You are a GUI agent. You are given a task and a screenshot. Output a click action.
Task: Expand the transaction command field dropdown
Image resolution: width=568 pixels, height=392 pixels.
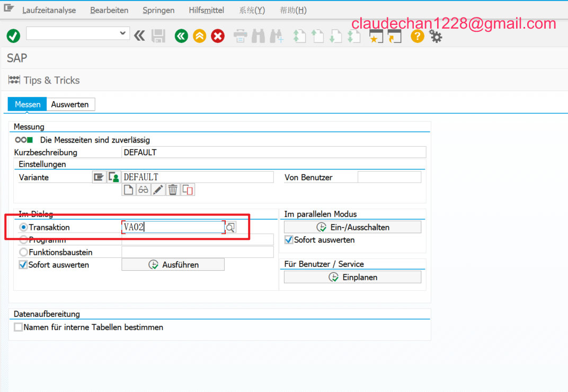click(x=123, y=33)
